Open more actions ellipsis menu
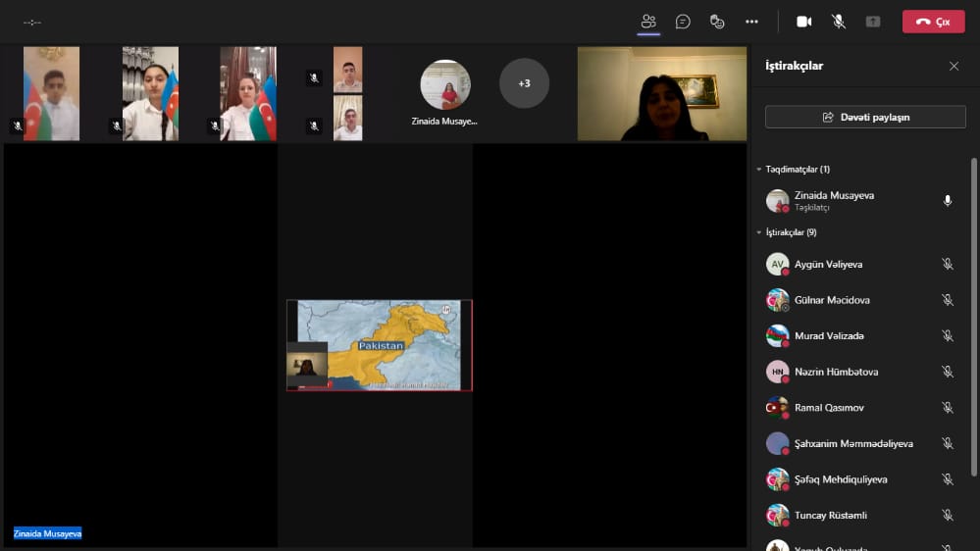 coord(751,22)
